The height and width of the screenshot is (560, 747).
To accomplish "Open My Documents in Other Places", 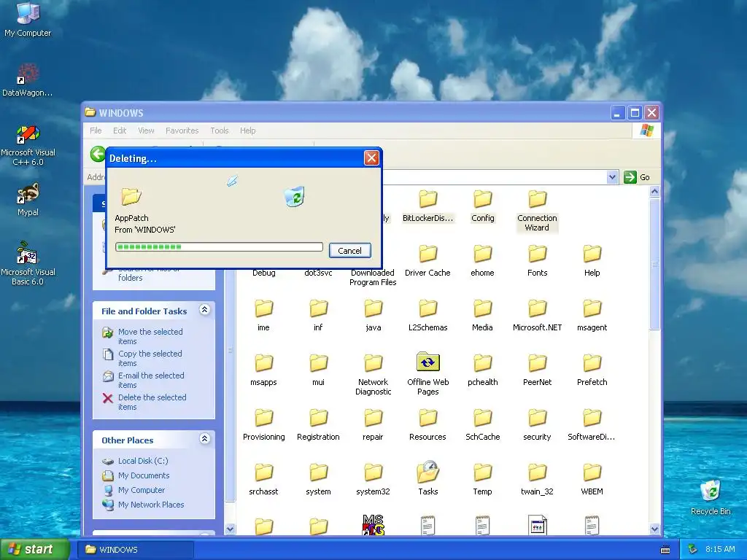I will pyautogui.click(x=144, y=475).
